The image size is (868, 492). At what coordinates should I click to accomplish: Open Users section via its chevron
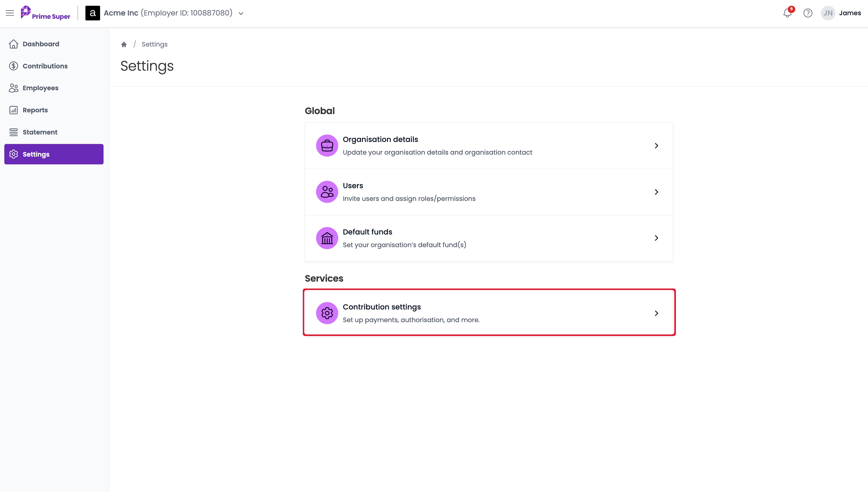click(x=656, y=192)
